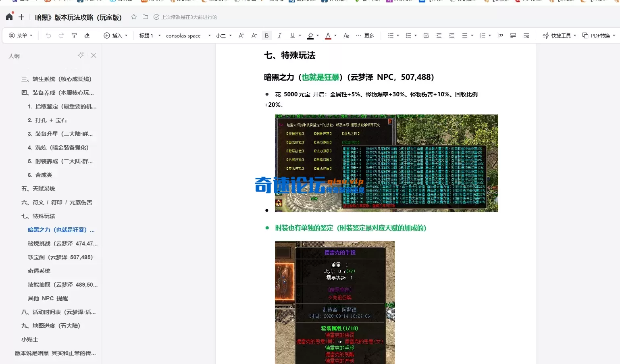The image size is (620, 364).
Task: Click the document title in the header
Action: 78,17
